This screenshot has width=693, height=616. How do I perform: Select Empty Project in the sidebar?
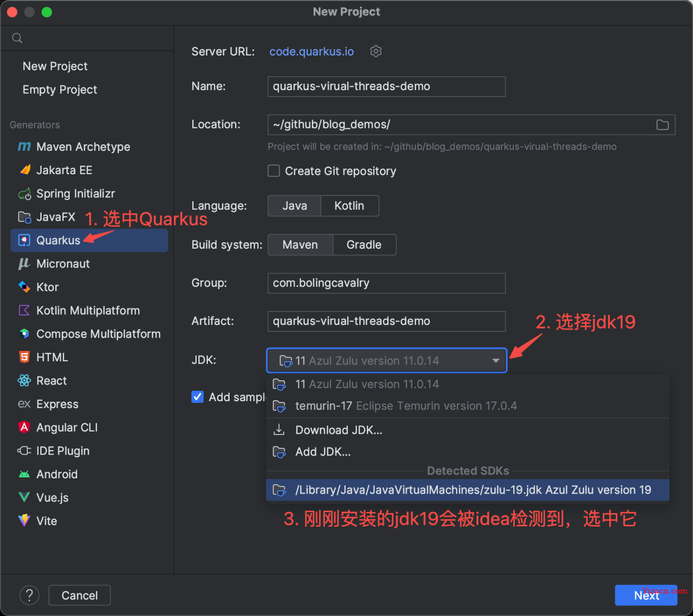tap(60, 90)
